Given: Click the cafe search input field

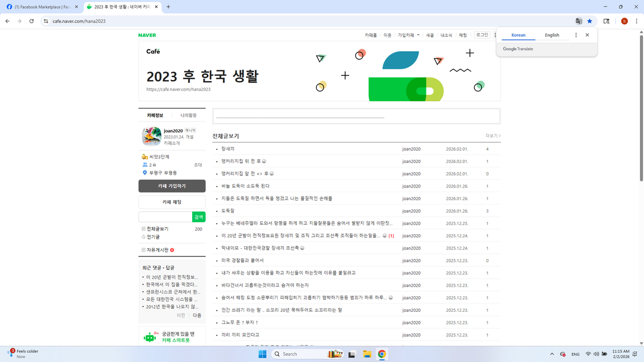Looking at the screenshot, I should [x=165, y=217].
